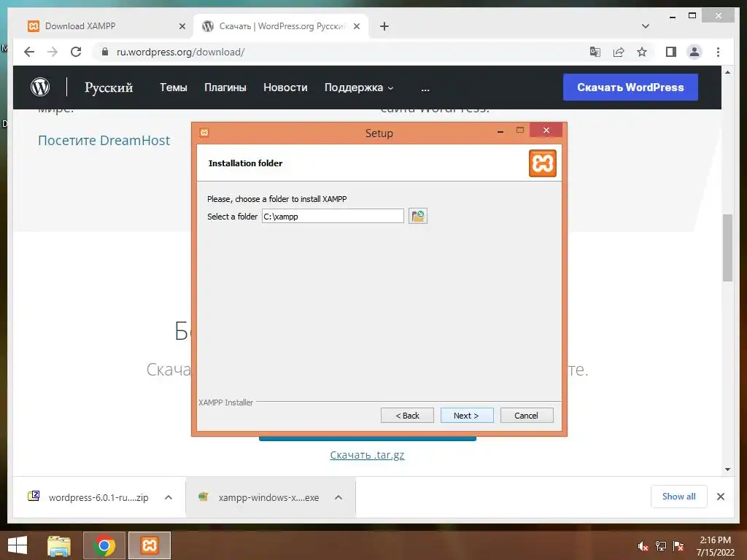Click the Setup title bar XAMPP icon
Image resolution: width=747 pixels, height=560 pixels.
click(204, 133)
